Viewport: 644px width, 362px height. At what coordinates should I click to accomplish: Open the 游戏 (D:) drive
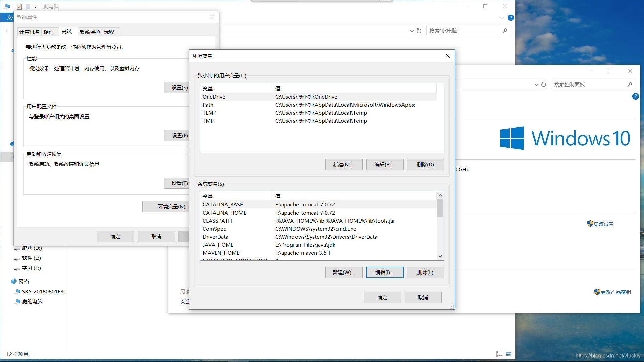point(28,248)
